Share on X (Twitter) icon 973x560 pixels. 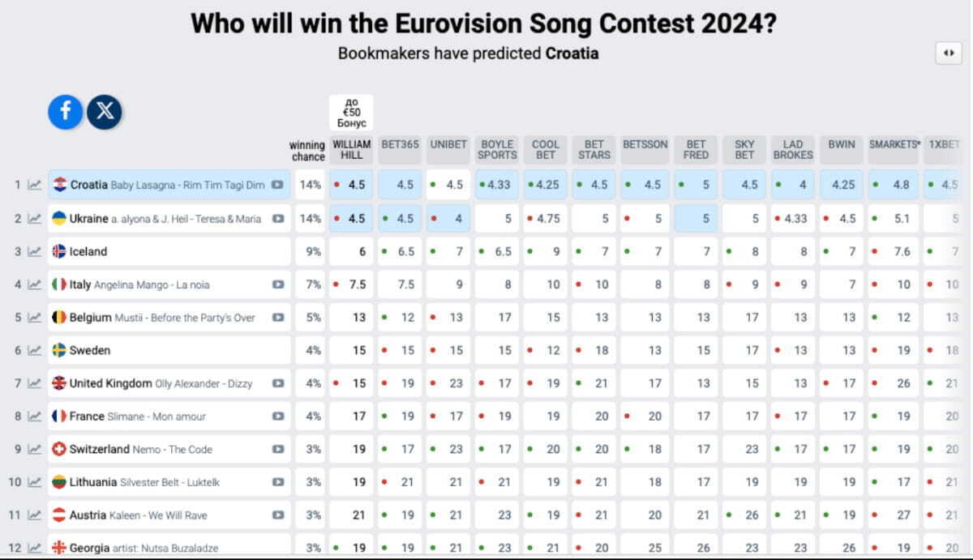pos(105,112)
